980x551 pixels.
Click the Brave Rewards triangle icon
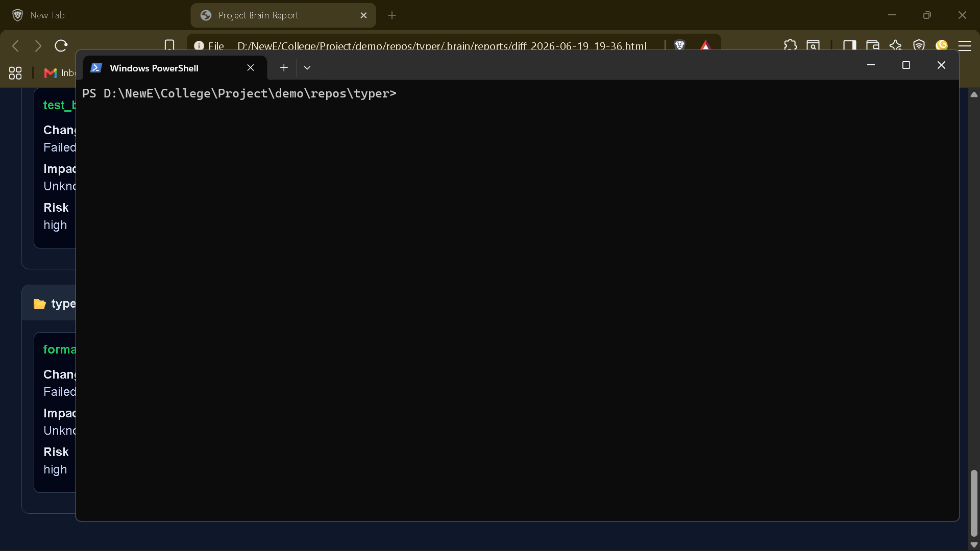[705, 45]
